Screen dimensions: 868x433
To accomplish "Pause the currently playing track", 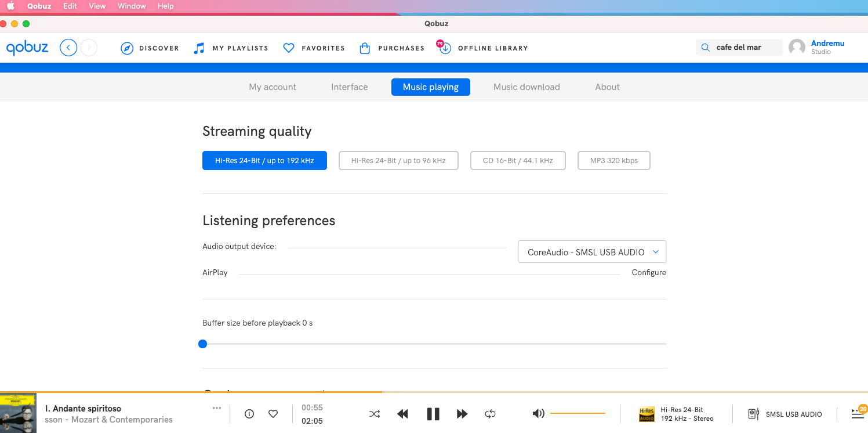I will pos(433,413).
